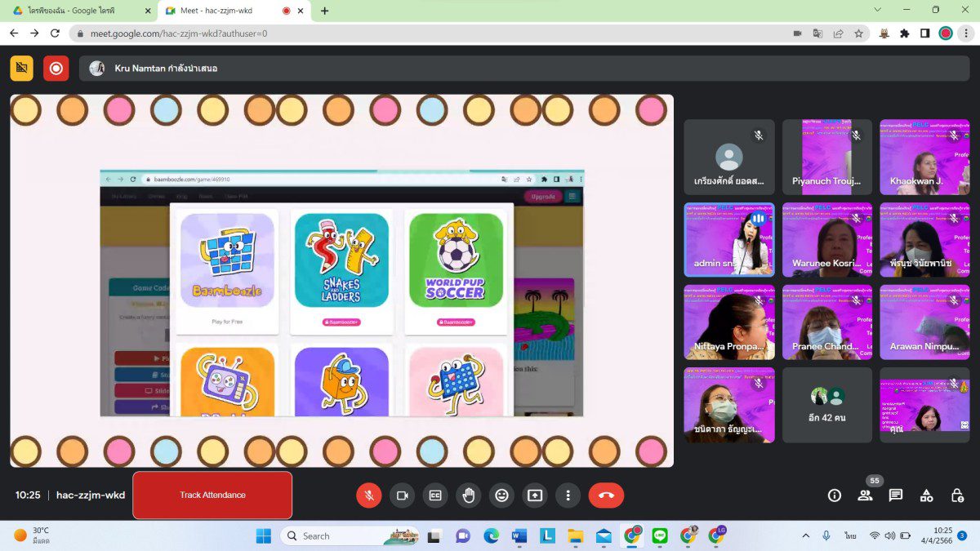Select Warunee Kosri participant tile
The height and width of the screenshot is (551, 980).
tap(827, 240)
